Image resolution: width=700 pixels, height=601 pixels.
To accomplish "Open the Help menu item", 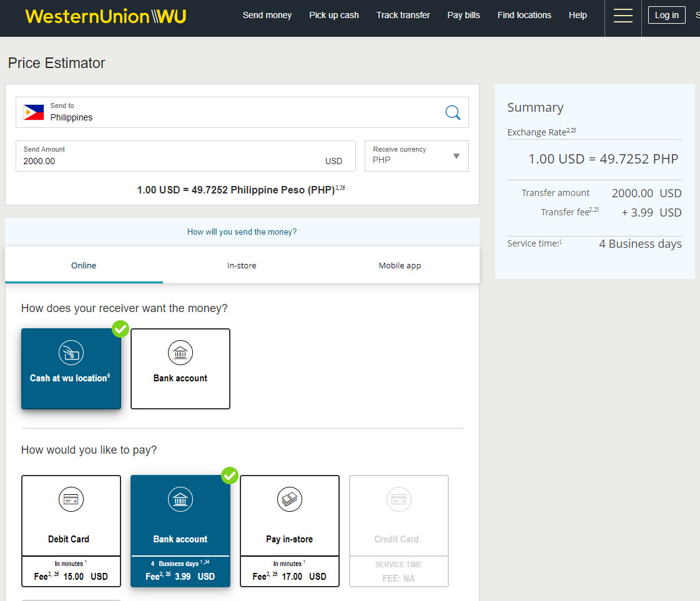I will pos(578,15).
